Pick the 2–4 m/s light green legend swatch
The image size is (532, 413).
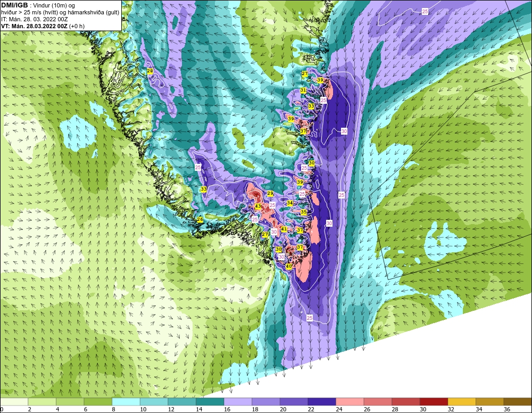[x=41, y=402]
